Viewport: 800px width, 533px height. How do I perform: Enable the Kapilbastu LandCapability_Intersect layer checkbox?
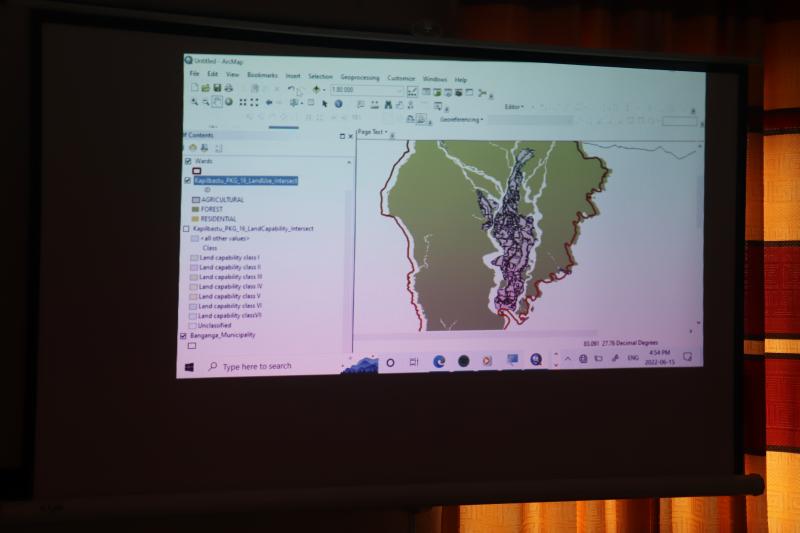pyautogui.click(x=186, y=229)
